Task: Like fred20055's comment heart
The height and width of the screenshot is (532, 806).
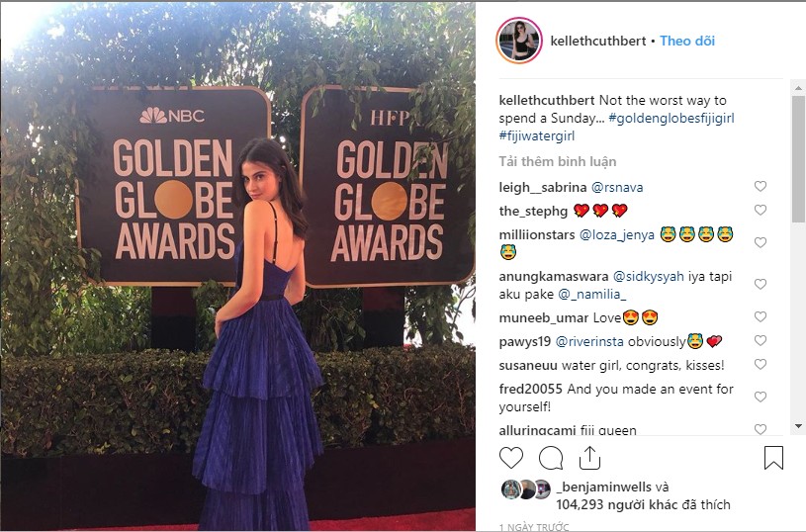Action: coord(761,397)
